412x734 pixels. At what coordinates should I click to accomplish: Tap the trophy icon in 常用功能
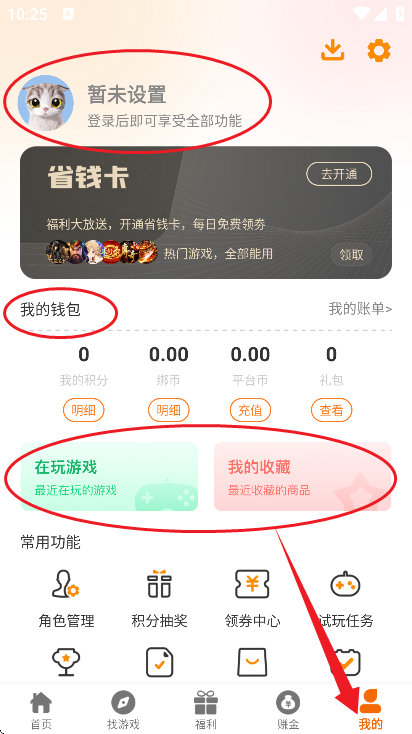[66, 662]
